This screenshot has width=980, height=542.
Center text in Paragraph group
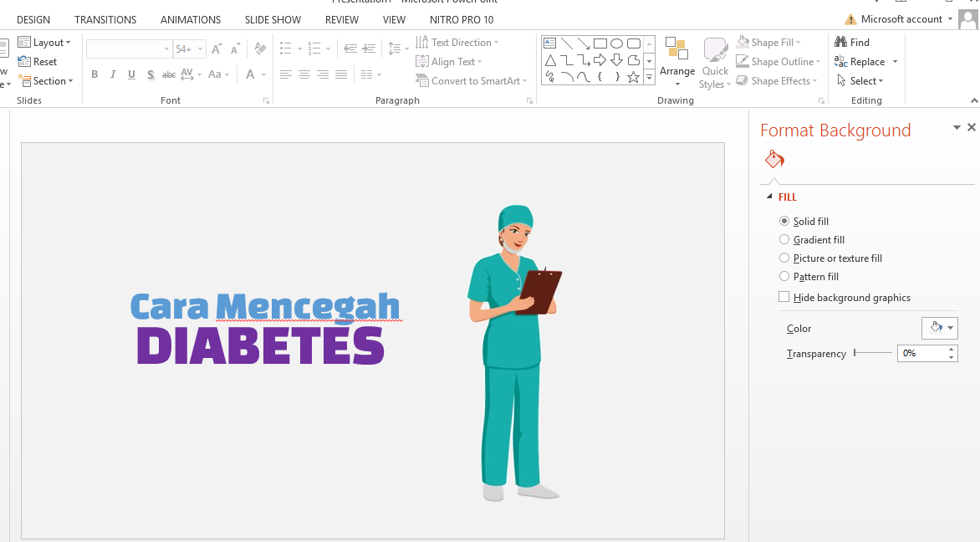304,74
